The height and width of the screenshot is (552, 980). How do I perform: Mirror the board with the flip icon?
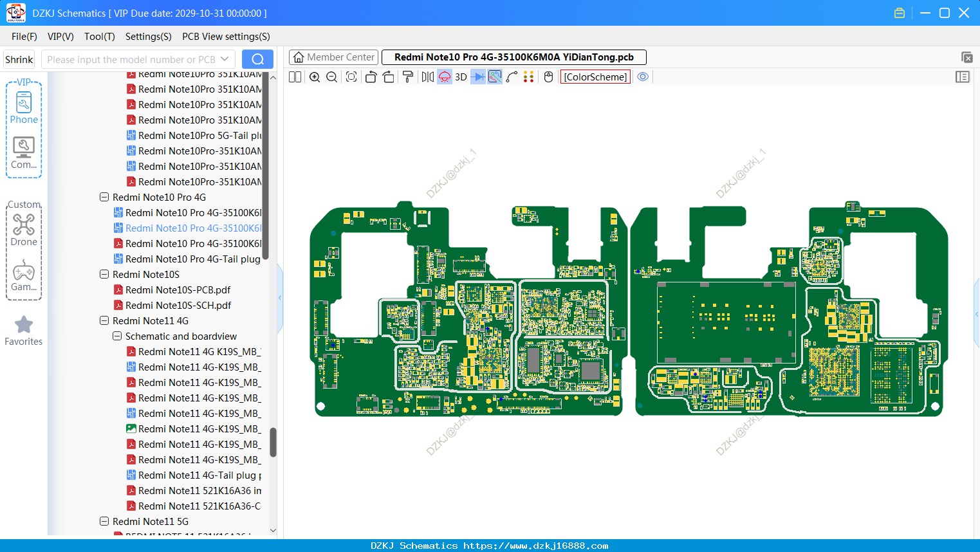point(428,77)
